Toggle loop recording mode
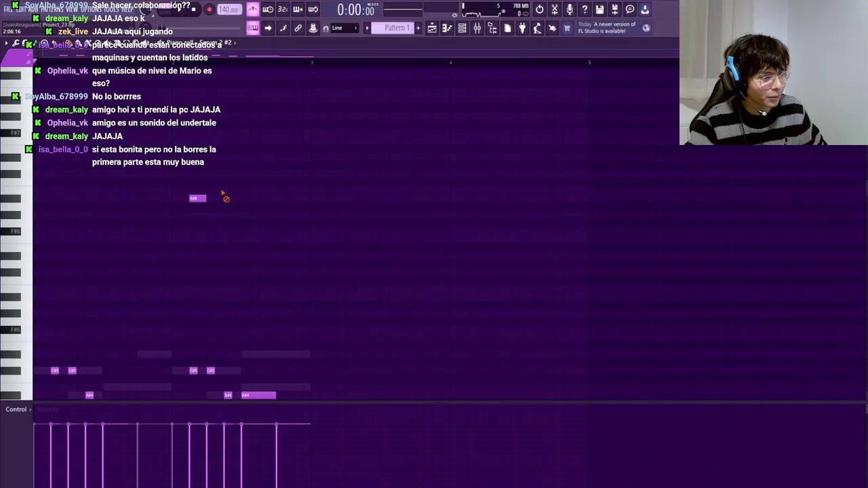This screenshot has width=868, height=488. coord(313,9)
